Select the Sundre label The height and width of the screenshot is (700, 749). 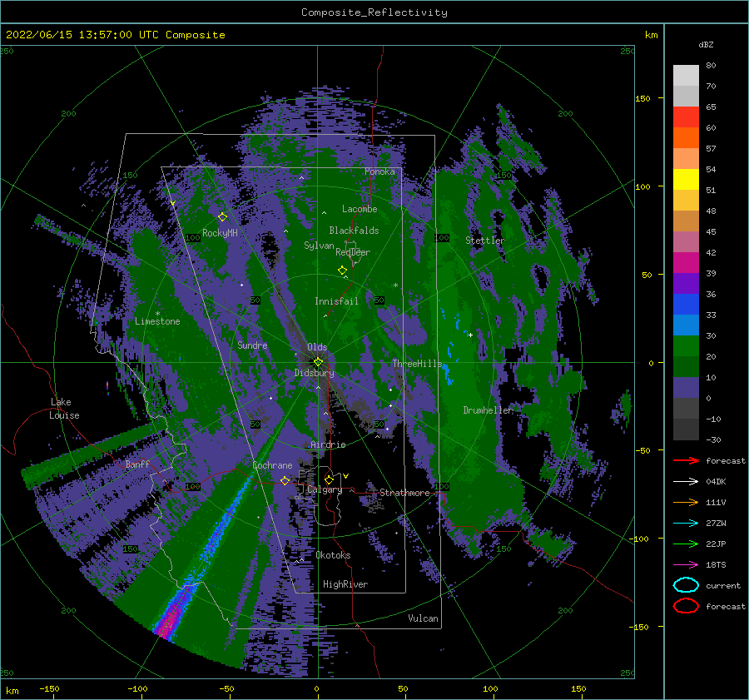pos(252,345)
